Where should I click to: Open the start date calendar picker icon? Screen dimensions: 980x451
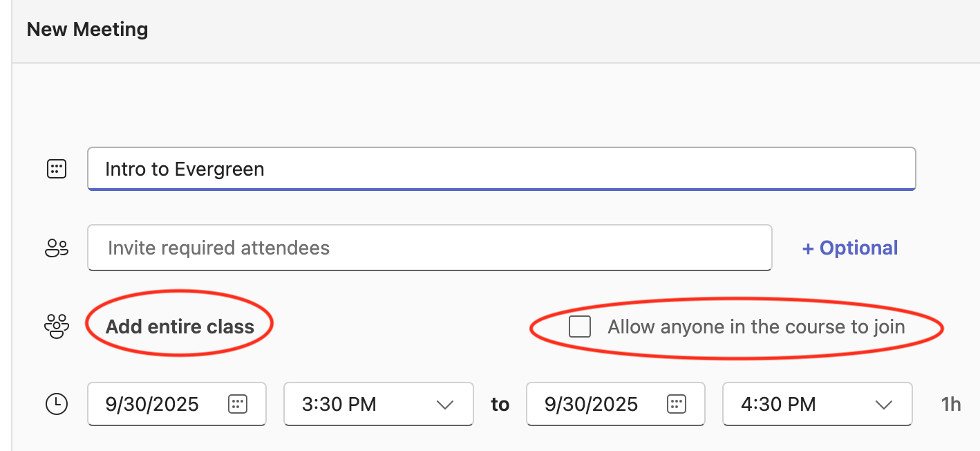pos(237,404)
